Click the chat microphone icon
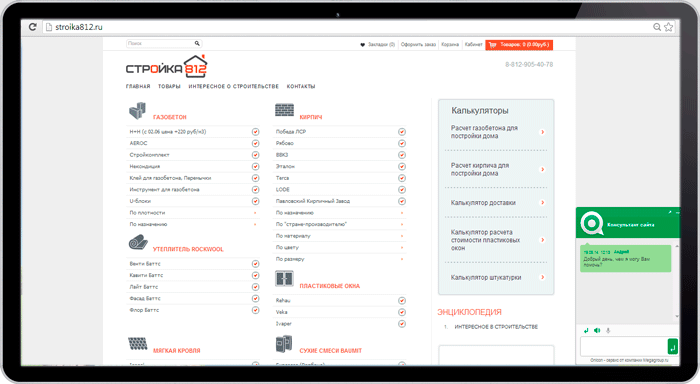700x384 pixels. click(608, 330)
